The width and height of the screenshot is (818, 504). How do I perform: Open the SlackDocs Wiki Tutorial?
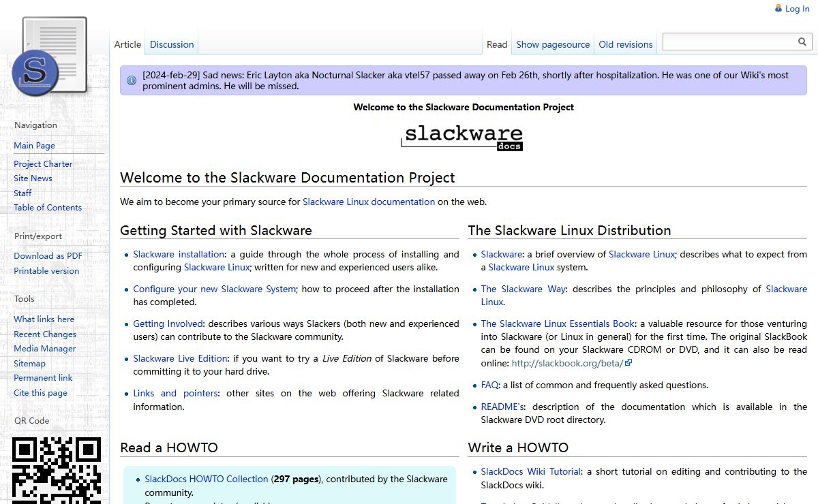point(531,471)
